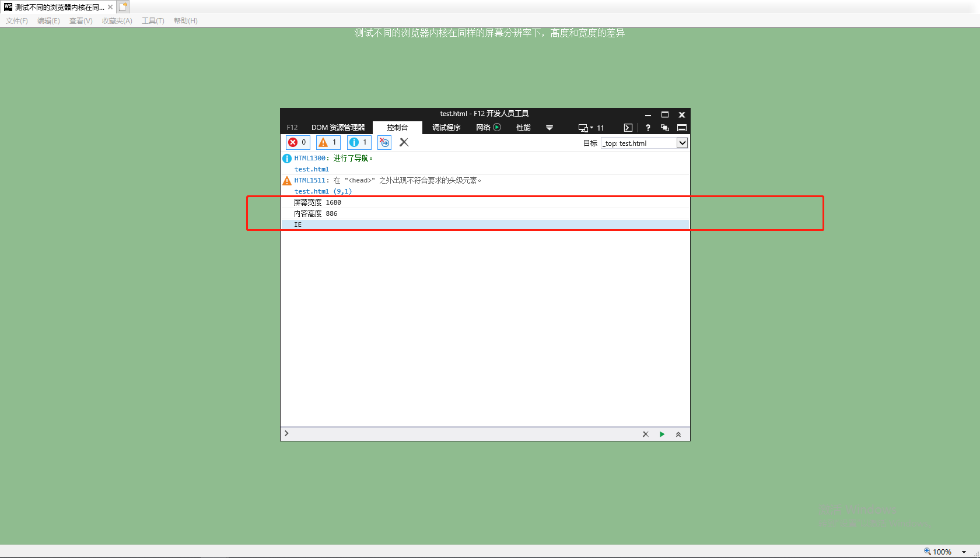
Task: Open the 调试程序 tab
Action: pyautogui.click(x=446, y=128)
